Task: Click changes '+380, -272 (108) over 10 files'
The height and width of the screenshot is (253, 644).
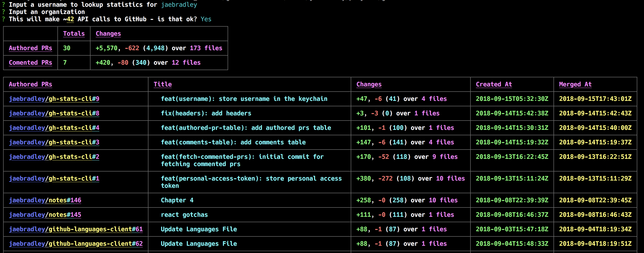Action: point(411,178)
